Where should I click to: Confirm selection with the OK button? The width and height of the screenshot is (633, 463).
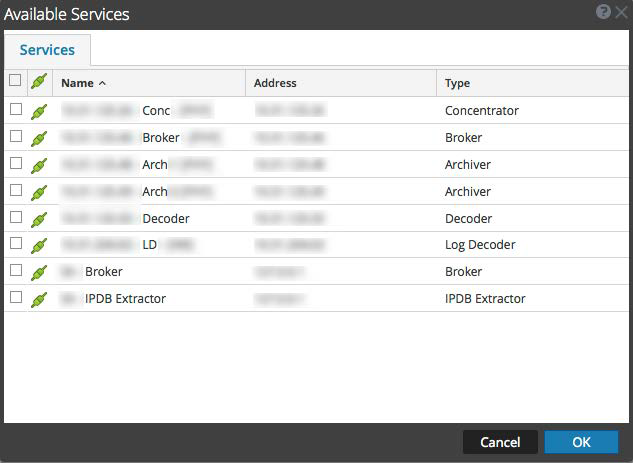click(x=581, y=442)
